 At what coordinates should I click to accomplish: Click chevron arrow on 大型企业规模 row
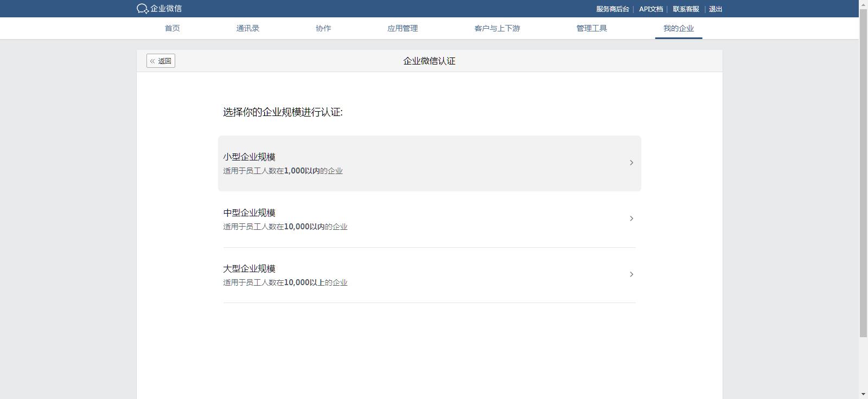tap(631, 274)
